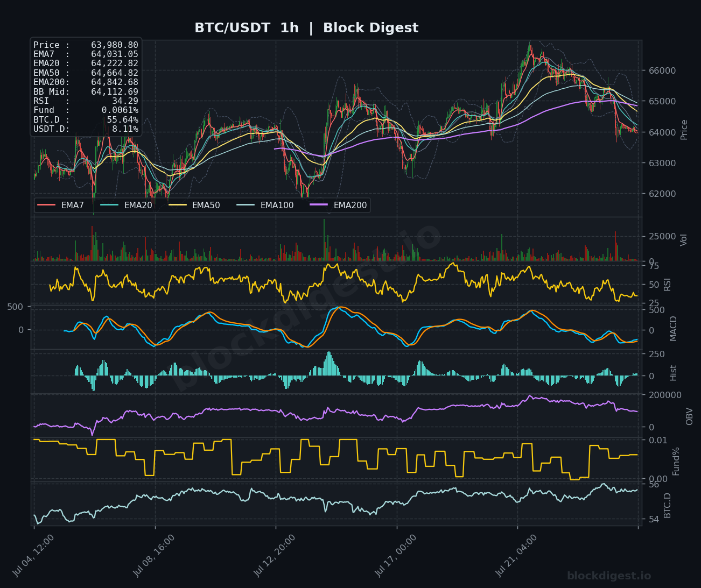Click the EMA20 legend entry
This screenshot has width=701, height=588.
(126, 205)
